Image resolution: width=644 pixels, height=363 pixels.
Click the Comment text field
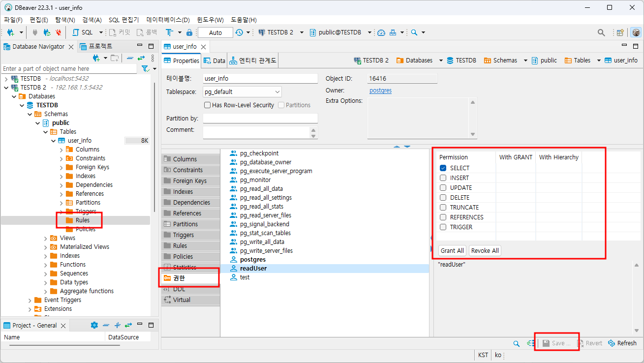click(x=257, y=132)
